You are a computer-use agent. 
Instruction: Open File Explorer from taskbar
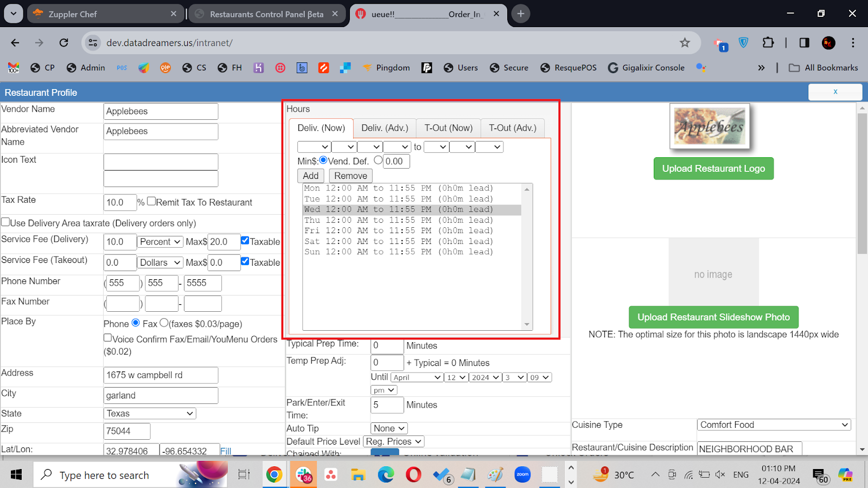tap(358, 475)
